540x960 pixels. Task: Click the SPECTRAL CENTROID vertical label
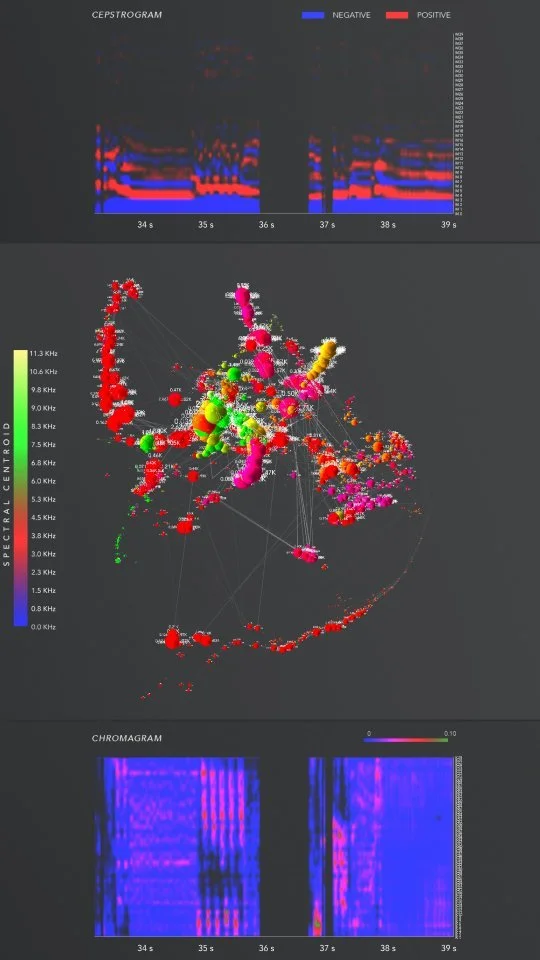7,493
